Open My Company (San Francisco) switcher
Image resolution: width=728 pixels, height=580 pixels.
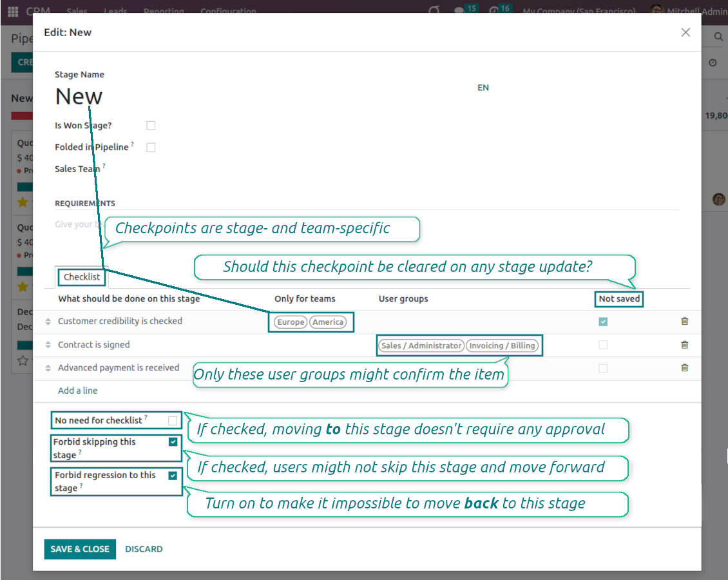(x=579, y=11)
